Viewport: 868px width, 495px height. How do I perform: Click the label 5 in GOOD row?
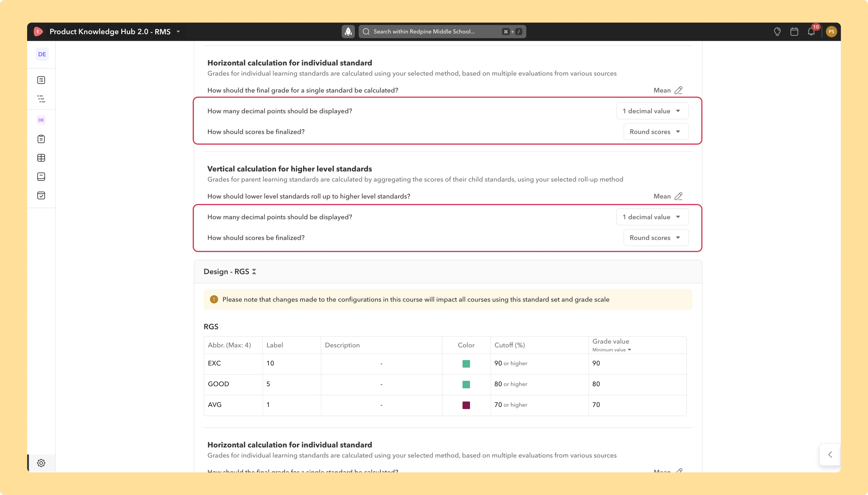tap(268, 384)
